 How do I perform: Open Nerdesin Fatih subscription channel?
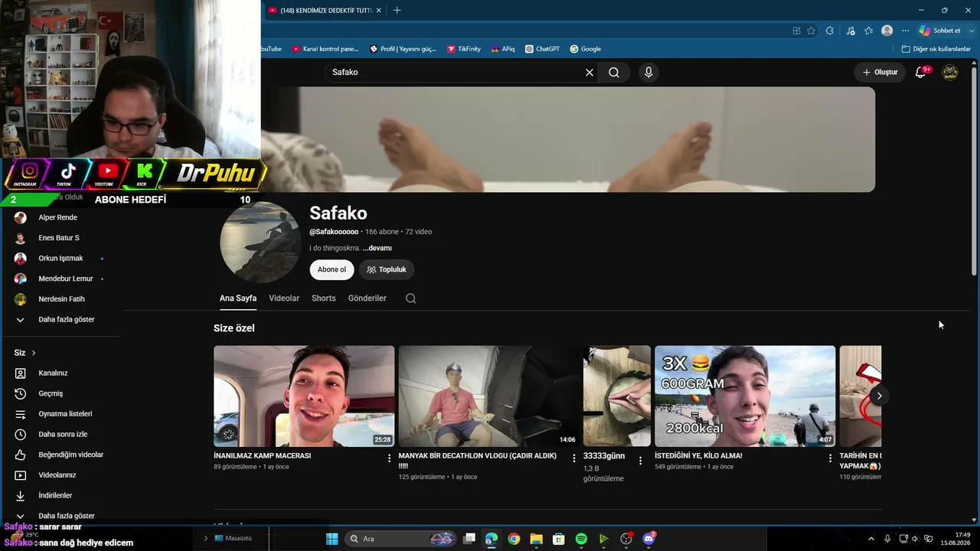click(x=60, y=299)
